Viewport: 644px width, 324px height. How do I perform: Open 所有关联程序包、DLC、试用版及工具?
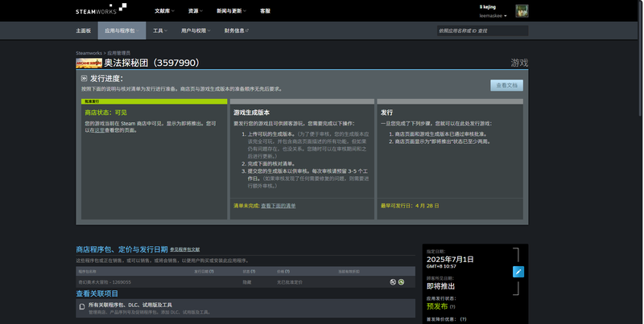pyautogui.click(x=246, y=309)
